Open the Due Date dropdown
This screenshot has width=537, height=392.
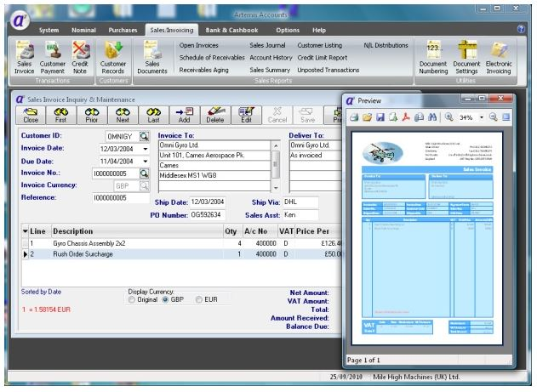146,161
